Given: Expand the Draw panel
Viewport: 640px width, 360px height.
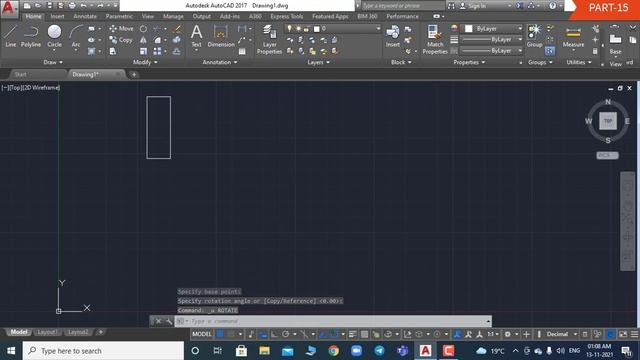Looking at the screenshot, I should [x=53, y=62].
